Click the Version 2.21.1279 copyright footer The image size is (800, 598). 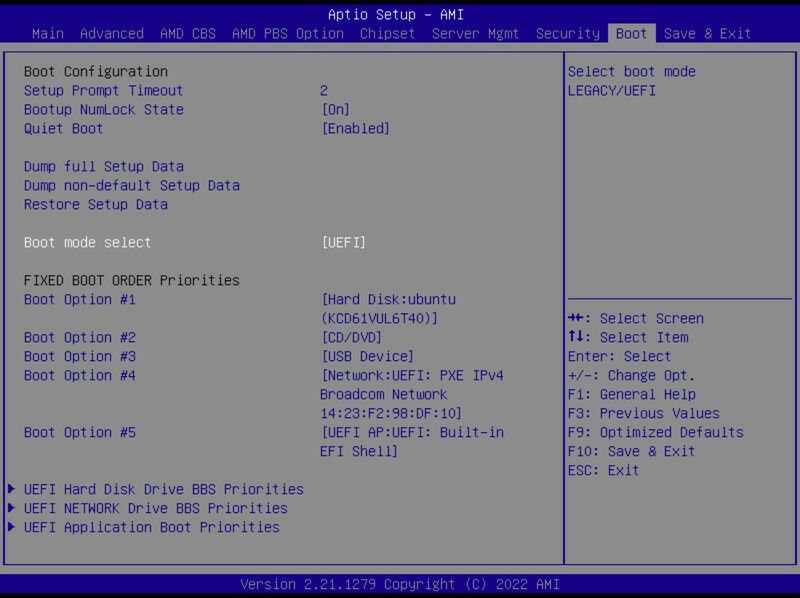399,584
